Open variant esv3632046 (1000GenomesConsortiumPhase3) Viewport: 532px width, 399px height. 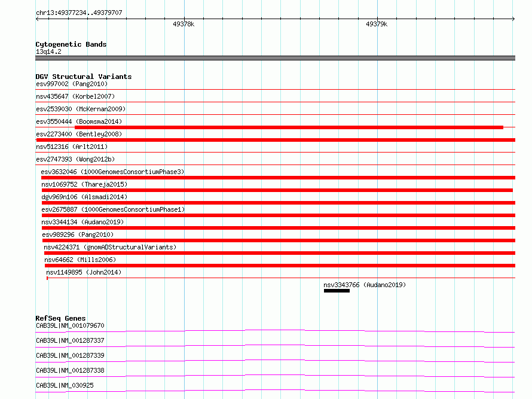coord(112,172)
